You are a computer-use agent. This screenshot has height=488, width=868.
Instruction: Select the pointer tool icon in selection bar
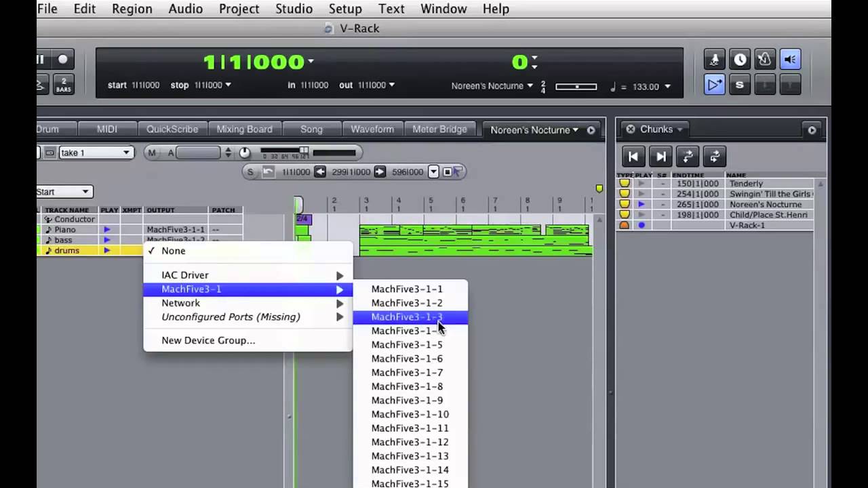[458, 172]
